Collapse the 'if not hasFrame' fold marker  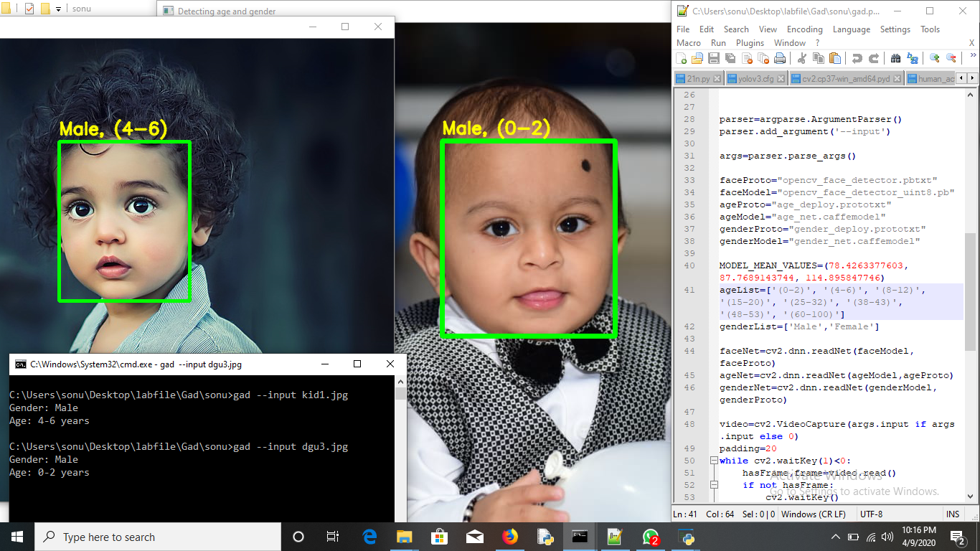(712, 485)
